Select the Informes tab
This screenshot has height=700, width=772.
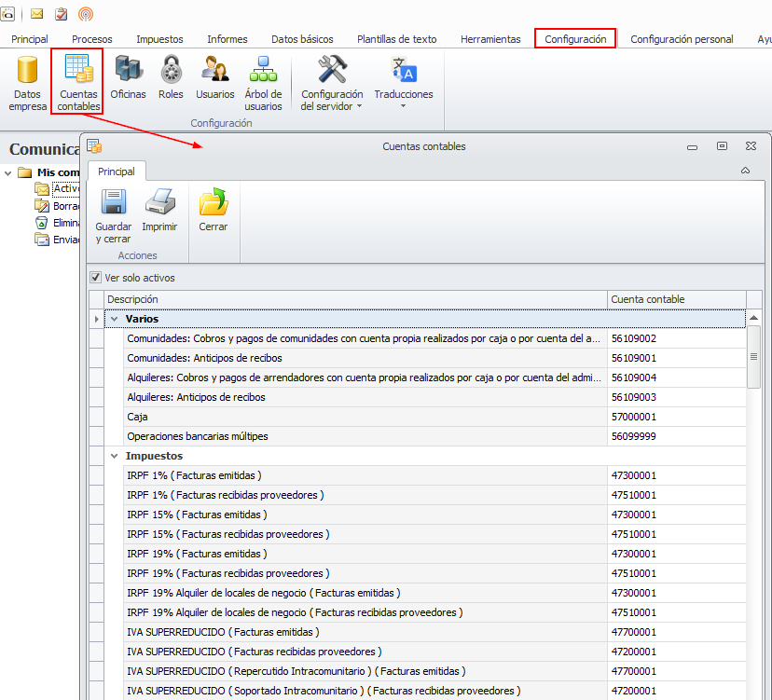tap(227, 39)
